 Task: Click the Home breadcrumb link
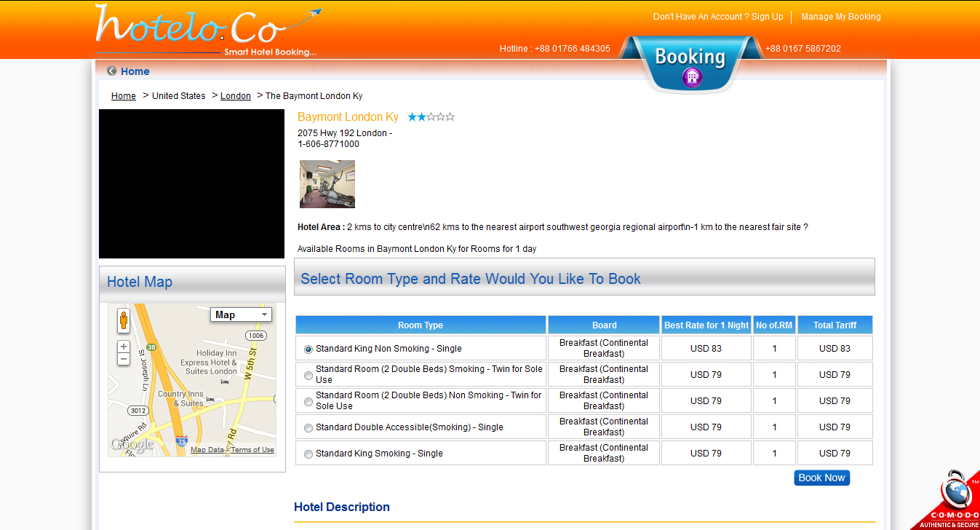124,96
